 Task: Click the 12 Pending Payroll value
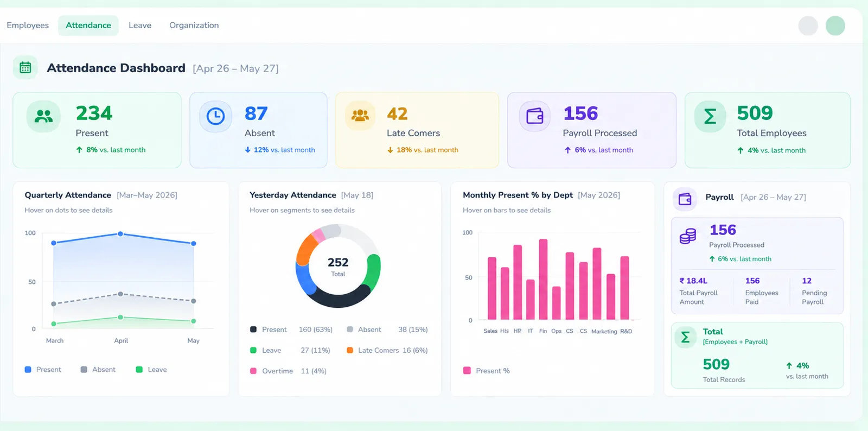807,281
